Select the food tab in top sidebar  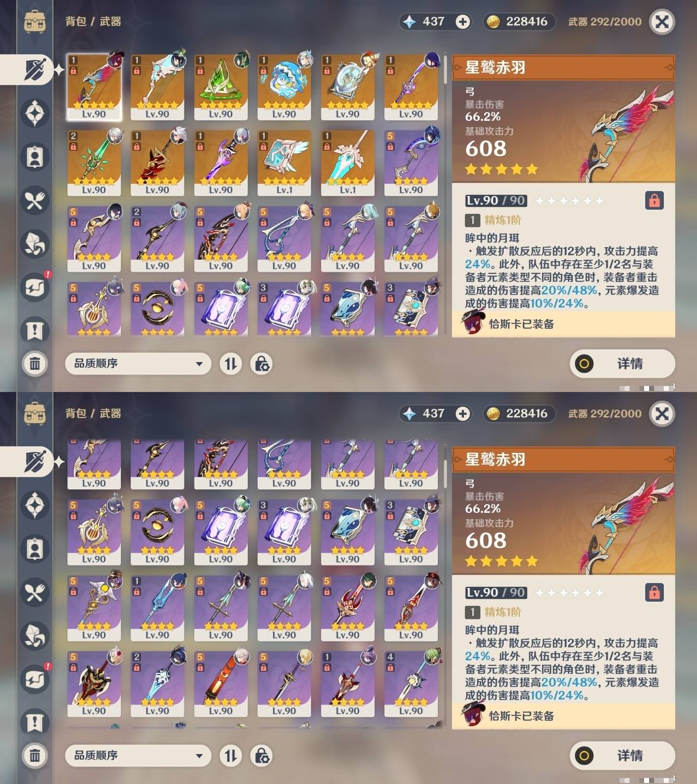pos(35,200)
